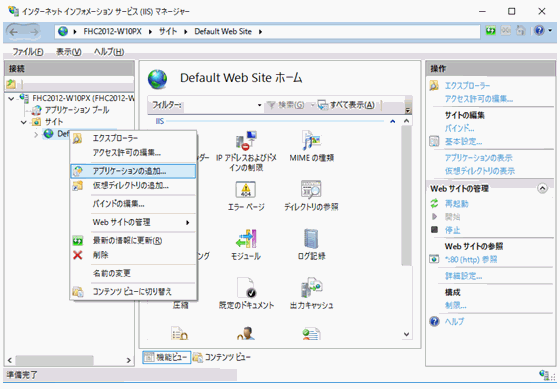Click the back navigation arrow
Screen dimensions: 560x389
pos(14,32)
